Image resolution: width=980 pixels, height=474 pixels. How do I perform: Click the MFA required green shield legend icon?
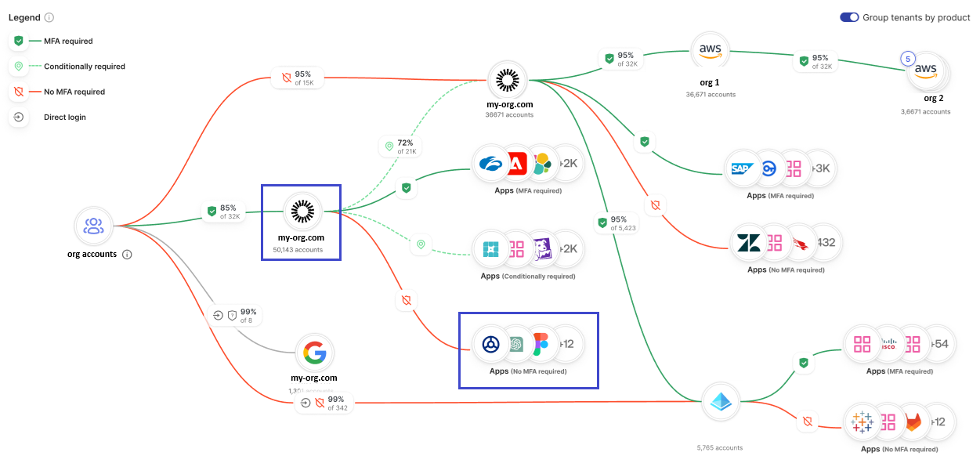click(18, 41)
